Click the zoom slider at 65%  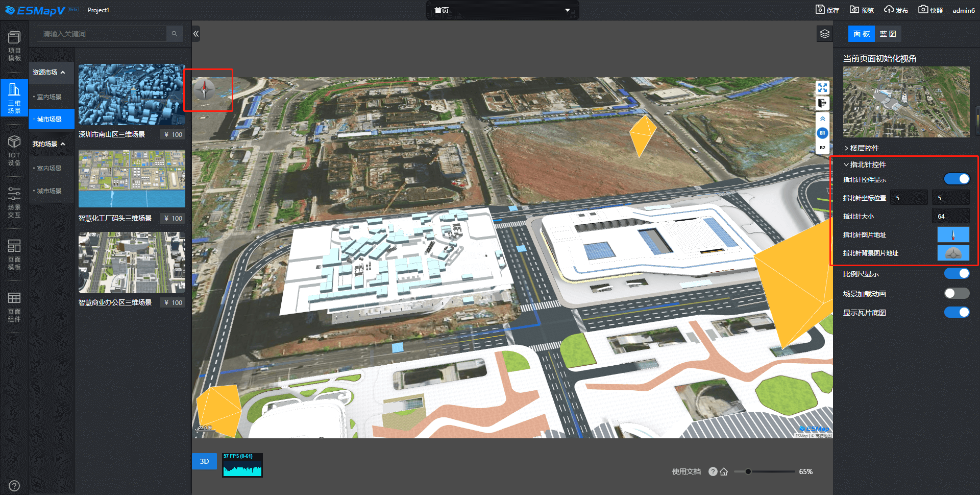tap(748, 472)
